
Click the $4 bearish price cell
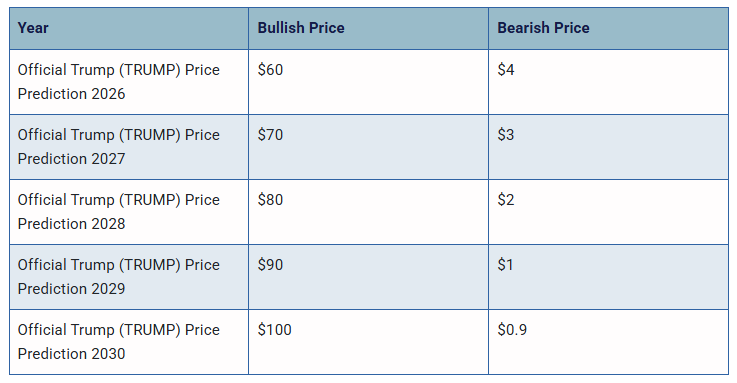click(x=609, y=82)
